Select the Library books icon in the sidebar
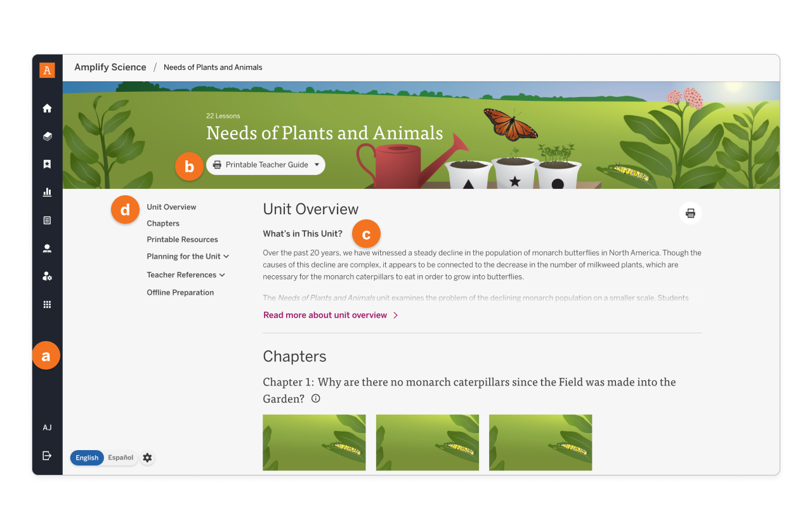This screenshot has height=530, width=812. tap(47, 136)
